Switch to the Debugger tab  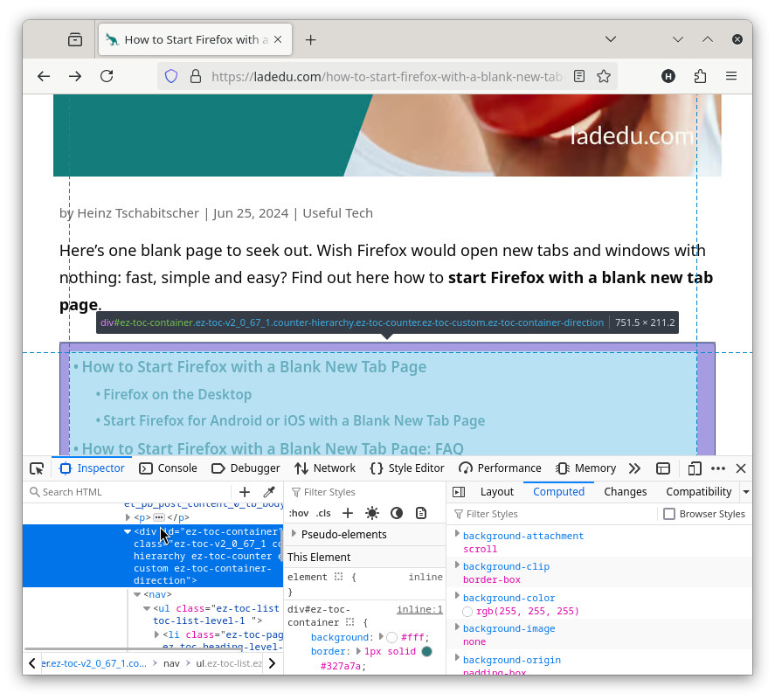point(246,468)
